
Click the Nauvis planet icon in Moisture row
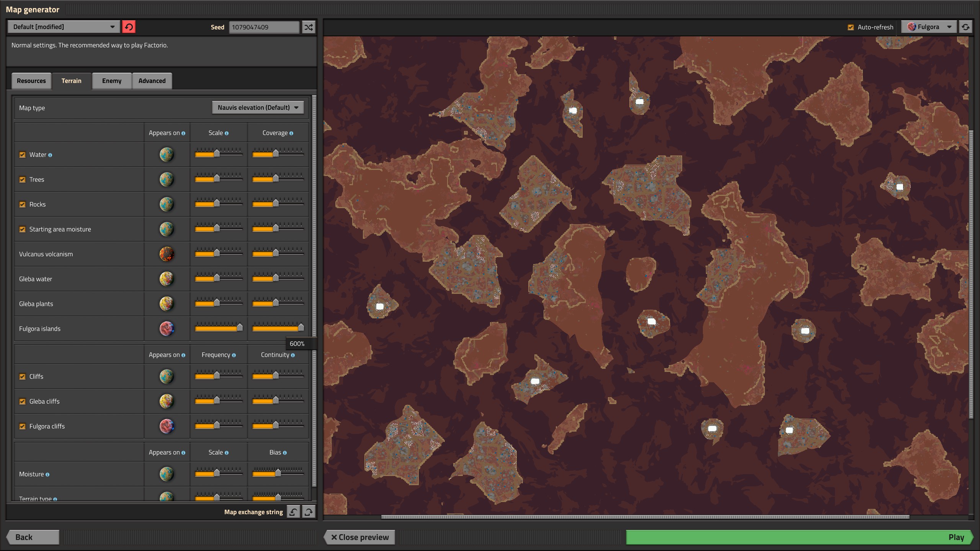tap(167, 474)
